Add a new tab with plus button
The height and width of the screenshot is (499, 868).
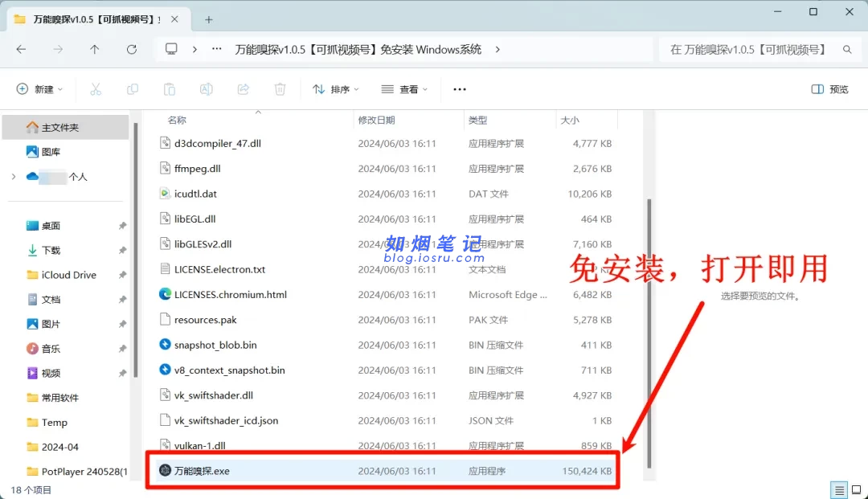click(209, 20)
